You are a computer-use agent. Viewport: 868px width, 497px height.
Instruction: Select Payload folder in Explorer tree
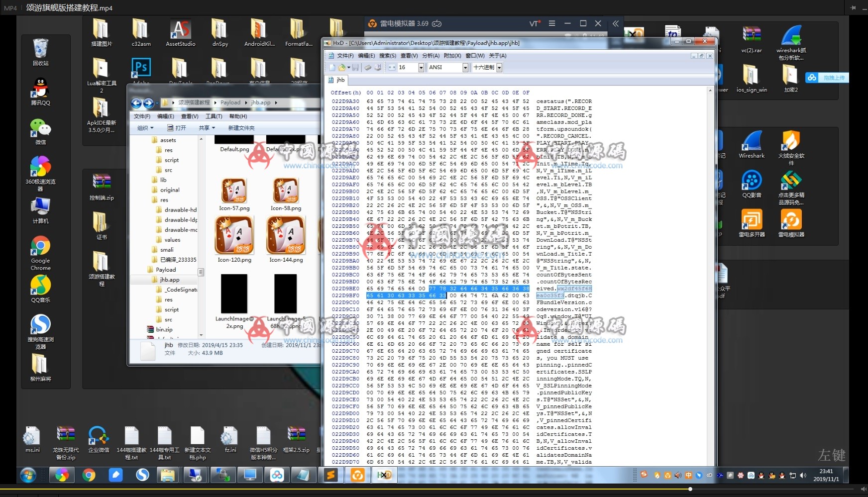(162, 270)
